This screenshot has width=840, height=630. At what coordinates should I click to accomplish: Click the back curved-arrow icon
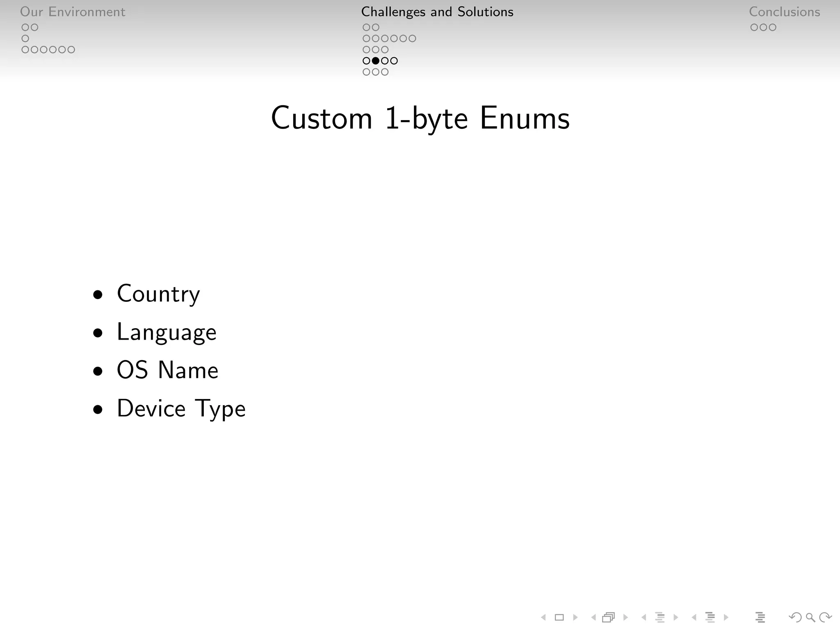[795, 617]
